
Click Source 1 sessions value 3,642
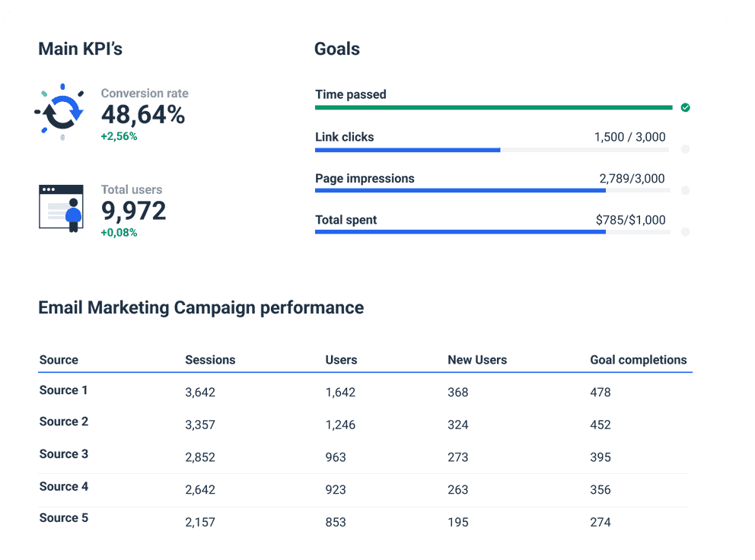pyautogui.click(x=200, y=393)
